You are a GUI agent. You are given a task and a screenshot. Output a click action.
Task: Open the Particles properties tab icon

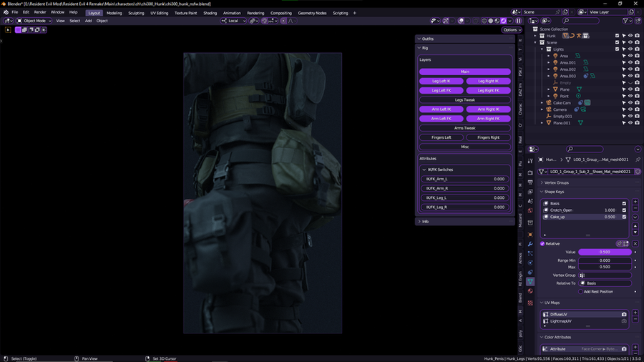pyautogui.click(x=530, y=253)
